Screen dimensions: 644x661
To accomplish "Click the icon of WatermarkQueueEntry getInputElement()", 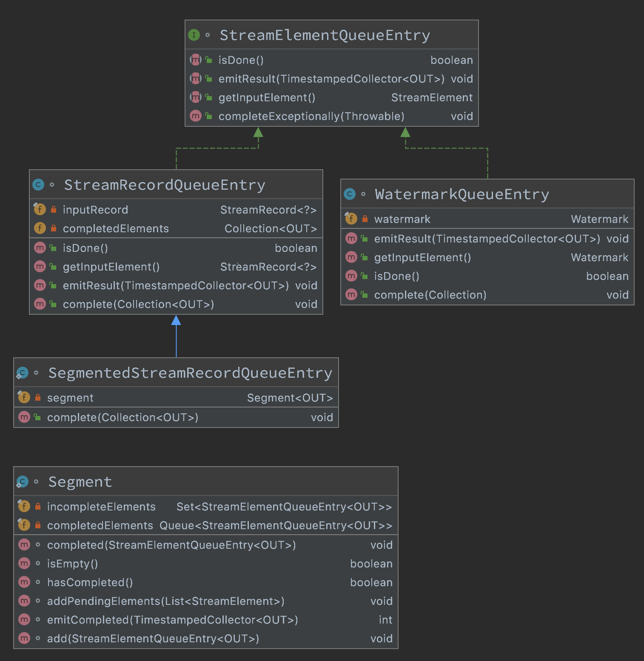I will tap(351, 257).
